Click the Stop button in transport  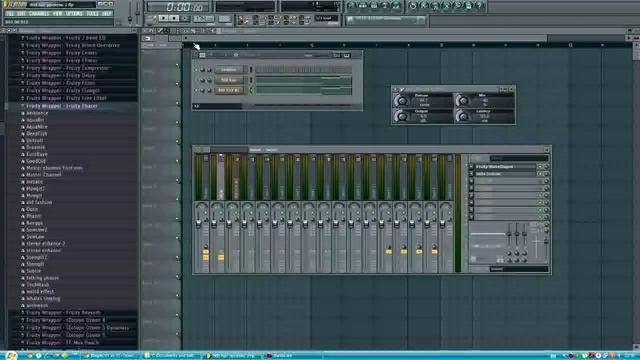click(174, 18)
